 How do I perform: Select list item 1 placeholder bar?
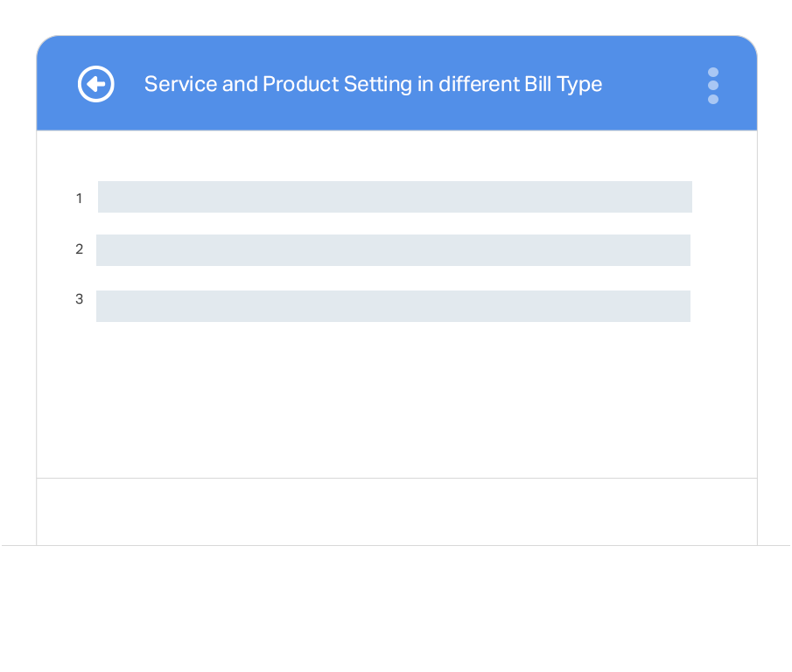click(395, 197)
